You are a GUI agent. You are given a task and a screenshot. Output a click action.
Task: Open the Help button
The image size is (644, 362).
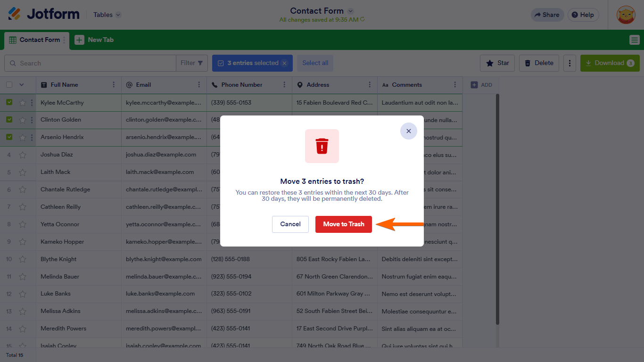coord(583,15)
